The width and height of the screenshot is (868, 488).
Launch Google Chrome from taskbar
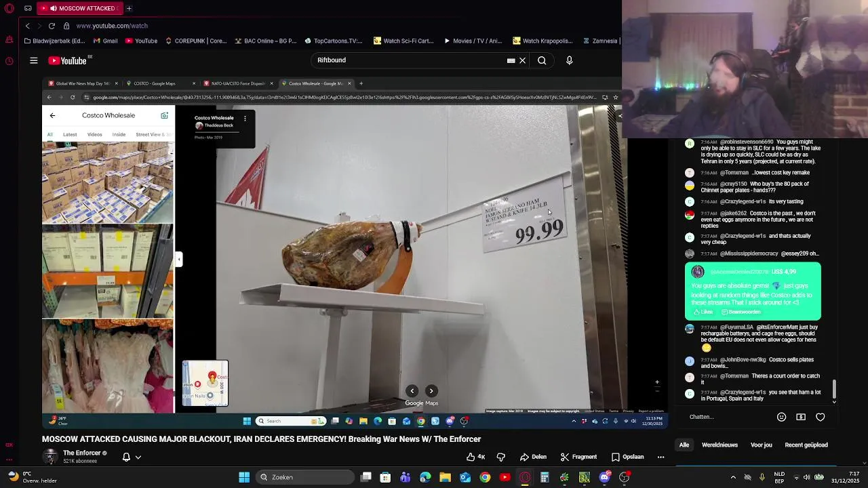tap(485, 477)
